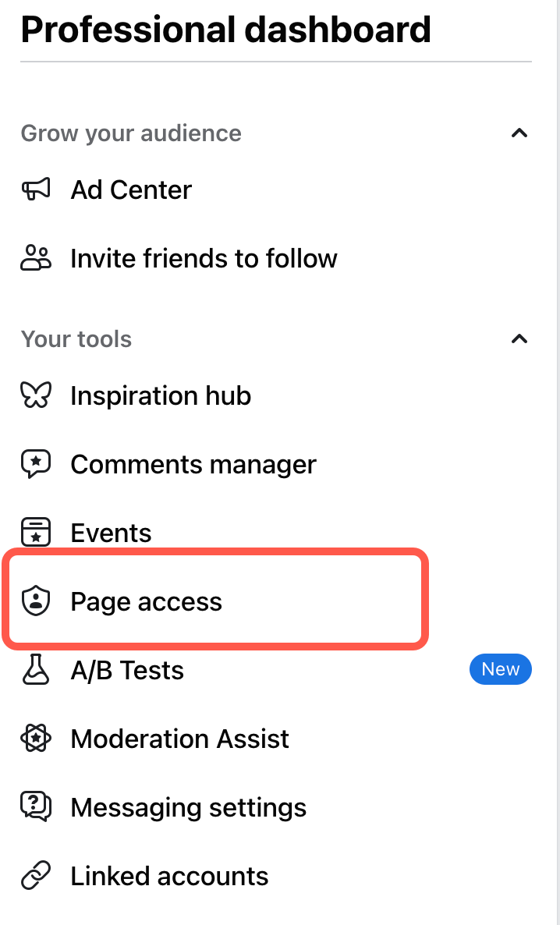
Task: Click the Grow your audience header text
Action: tap(131, 133)
